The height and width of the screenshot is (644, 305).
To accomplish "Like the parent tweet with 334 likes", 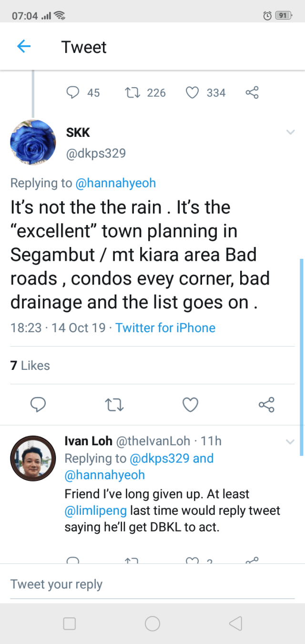I will 192,92.
